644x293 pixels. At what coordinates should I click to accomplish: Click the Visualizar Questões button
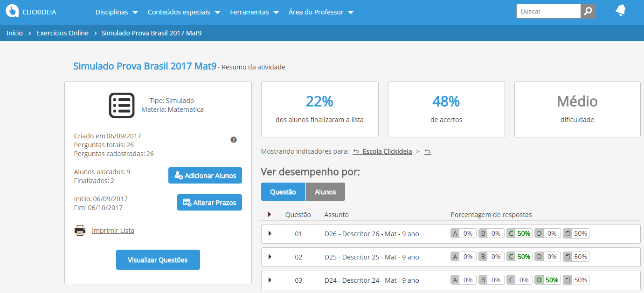[x=158, y=259]
